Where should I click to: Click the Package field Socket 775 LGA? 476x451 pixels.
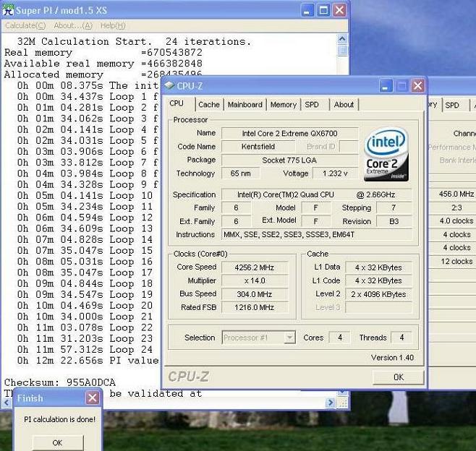coord(289,160)
